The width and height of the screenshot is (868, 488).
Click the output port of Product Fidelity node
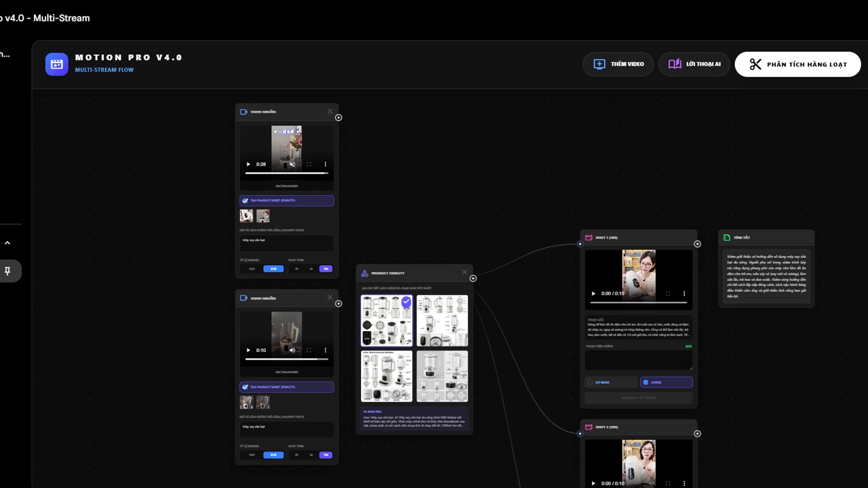(473, 278)
